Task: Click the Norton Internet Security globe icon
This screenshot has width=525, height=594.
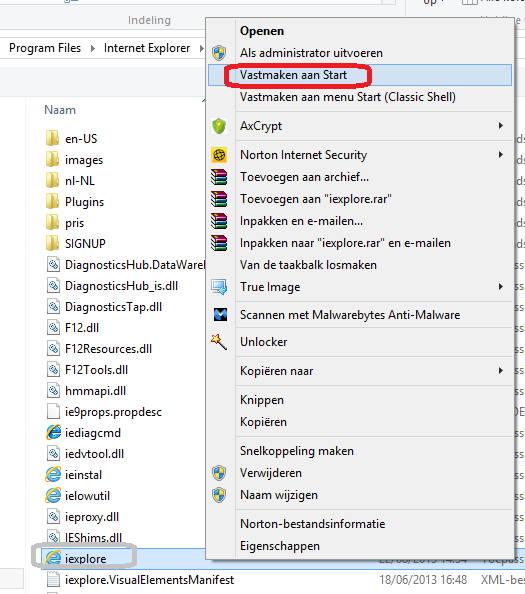Action: pyautogui.click(x=219, y=155)
